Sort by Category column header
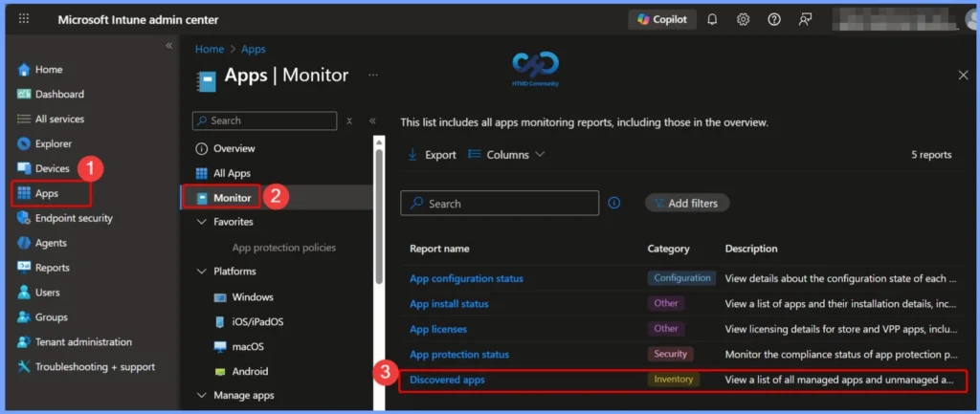This screenshot has width=980, height=414. tap(668, 249)
